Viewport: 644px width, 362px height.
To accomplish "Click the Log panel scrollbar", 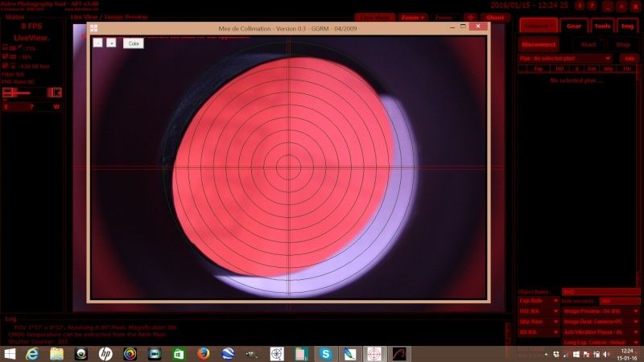I will click(508, 334).
